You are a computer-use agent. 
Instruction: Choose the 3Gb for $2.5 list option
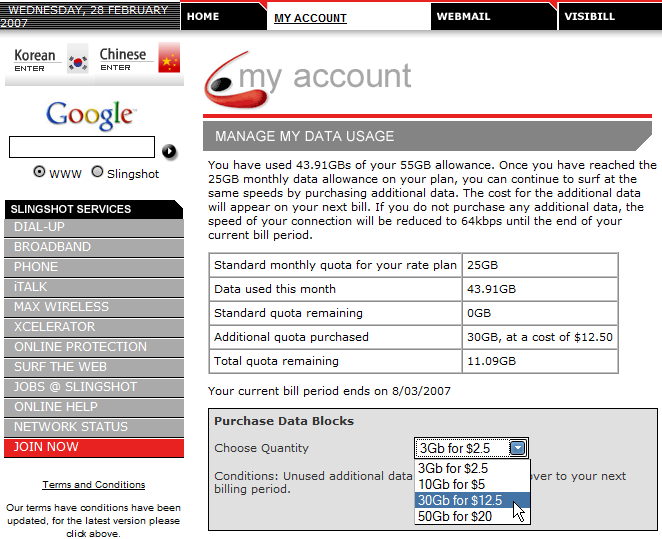(472, 468)
